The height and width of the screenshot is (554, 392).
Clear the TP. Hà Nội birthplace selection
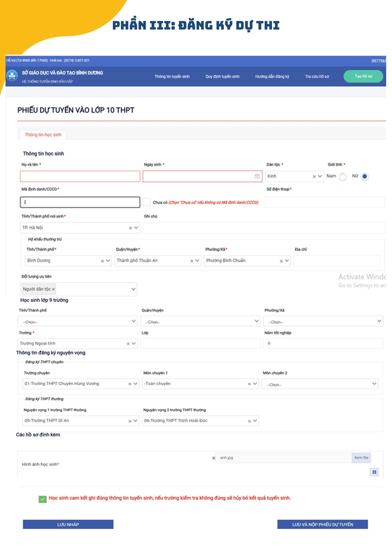(130, 228)
